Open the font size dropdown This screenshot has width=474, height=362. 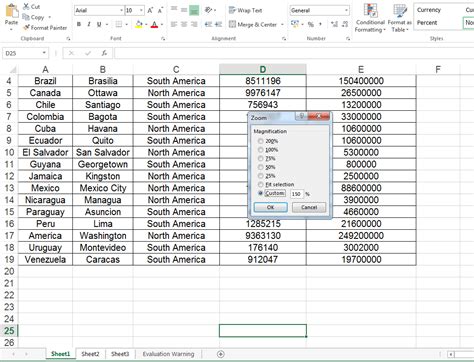click(x=141, y=11)
